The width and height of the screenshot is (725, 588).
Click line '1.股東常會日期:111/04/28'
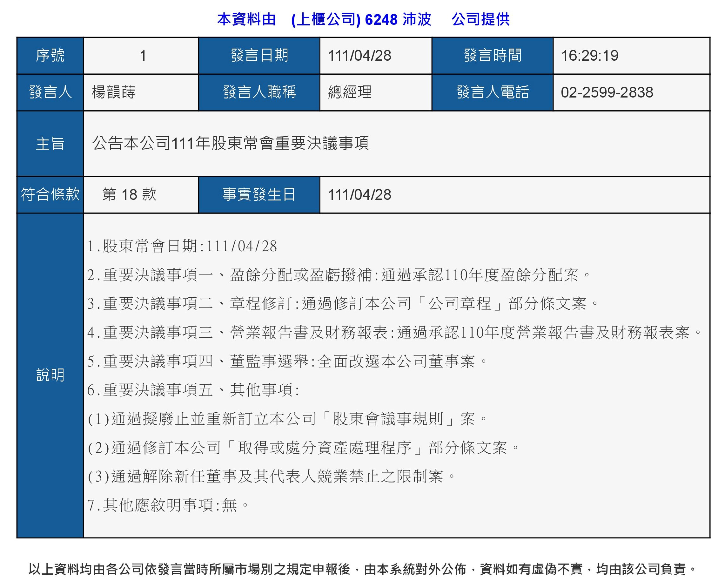coord(182,246)
